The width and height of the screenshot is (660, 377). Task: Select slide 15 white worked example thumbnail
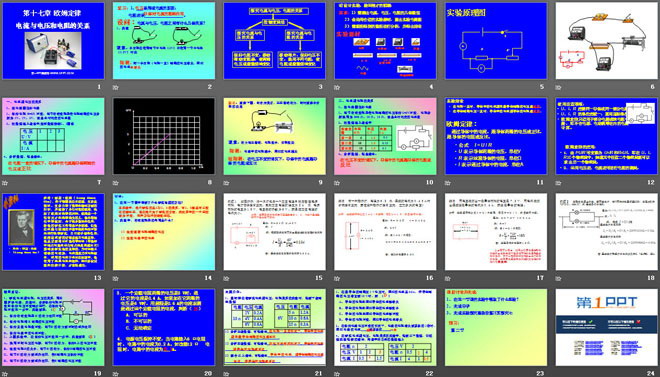tap(274, 232)
